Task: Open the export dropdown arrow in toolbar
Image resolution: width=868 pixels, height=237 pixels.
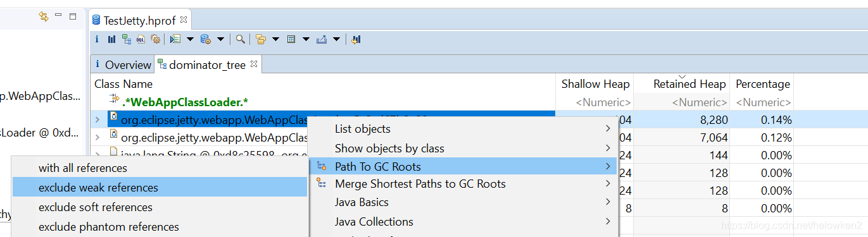Action: pyautogui.click(x=336, y=39)
